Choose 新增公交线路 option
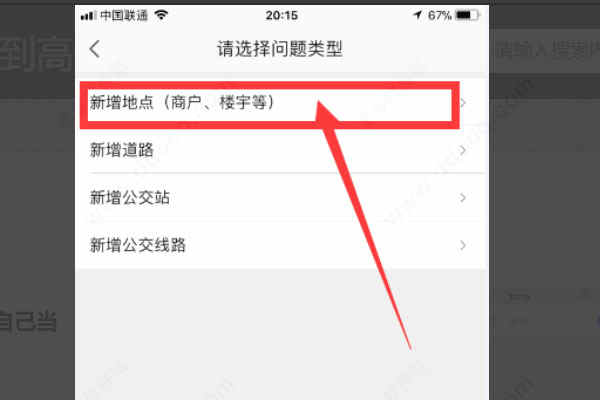The image size is (600, 400). click(x=282, y=245)
